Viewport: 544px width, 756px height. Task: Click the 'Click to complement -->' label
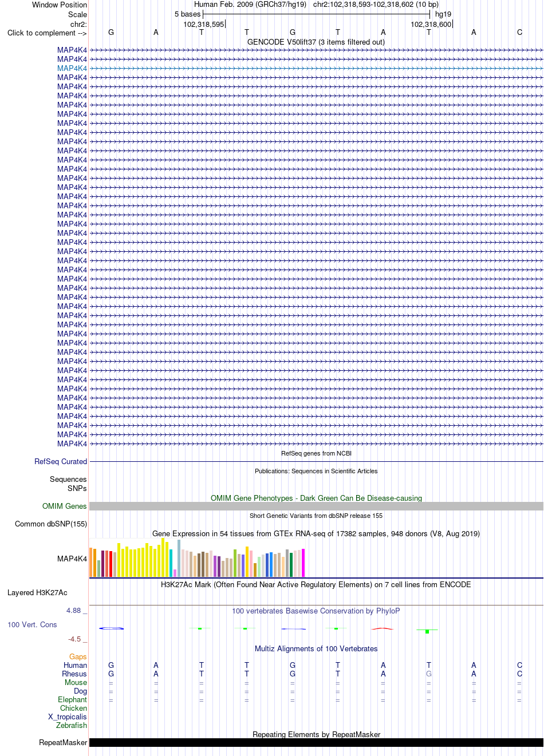(47, 33)
